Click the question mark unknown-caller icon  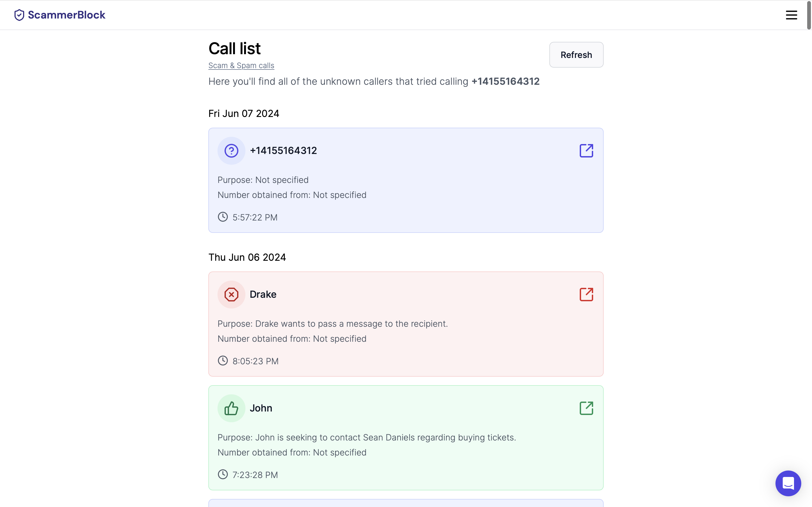pyautogui.click(x=231, y=150)
